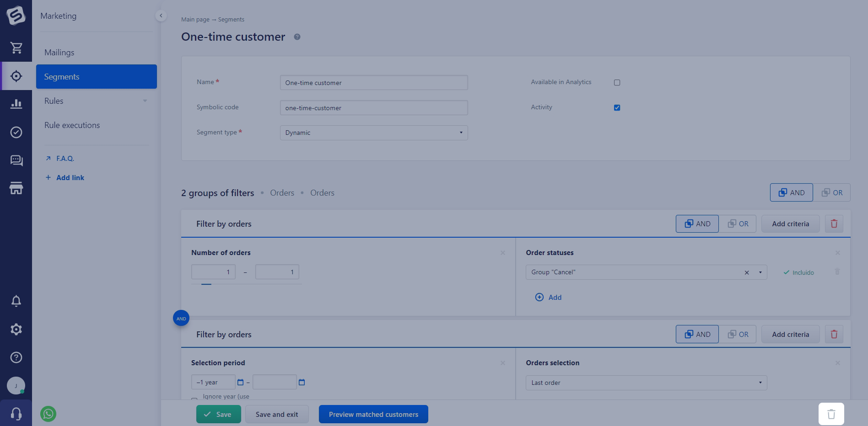Select AND in second Filter by orders
Image resolution: width=868 pixels, height=426 pixels.
pyautogui.click(x=697, y=335)
